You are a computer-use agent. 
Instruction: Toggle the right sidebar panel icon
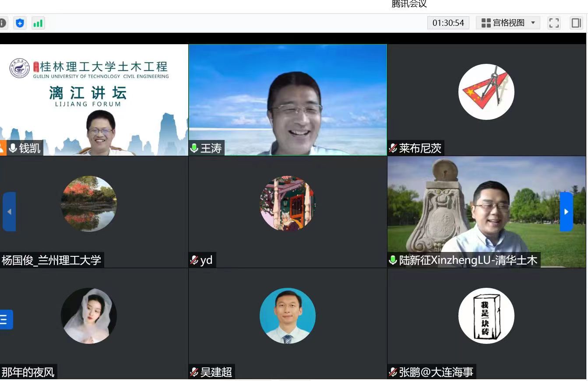(576, 23)
